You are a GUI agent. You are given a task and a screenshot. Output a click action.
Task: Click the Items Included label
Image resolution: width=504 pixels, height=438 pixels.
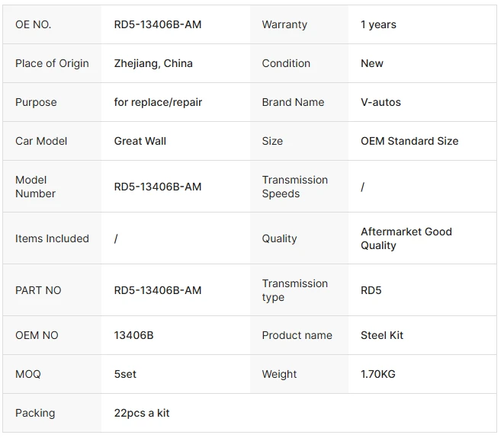coord(52,238)
